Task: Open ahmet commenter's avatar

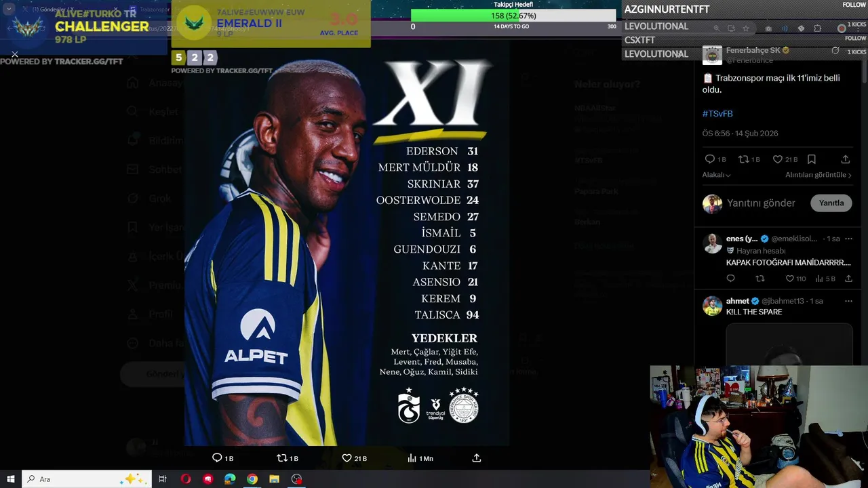Action: (x=712, y=306)
